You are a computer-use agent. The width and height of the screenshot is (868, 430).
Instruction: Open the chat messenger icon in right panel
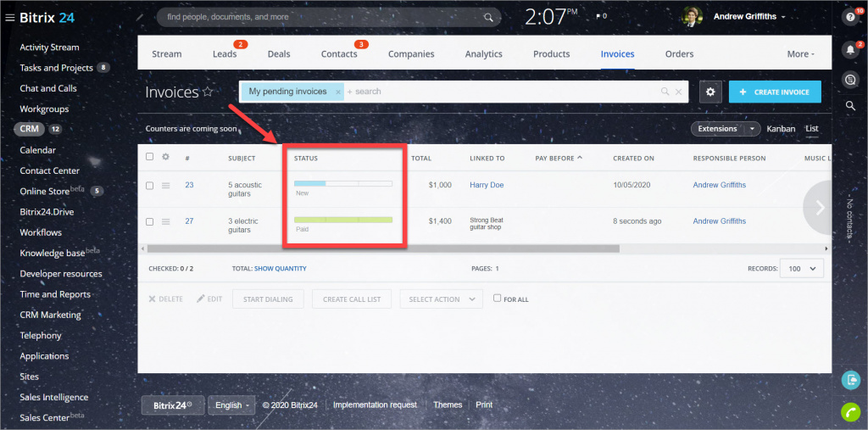[x=851, y=80]
